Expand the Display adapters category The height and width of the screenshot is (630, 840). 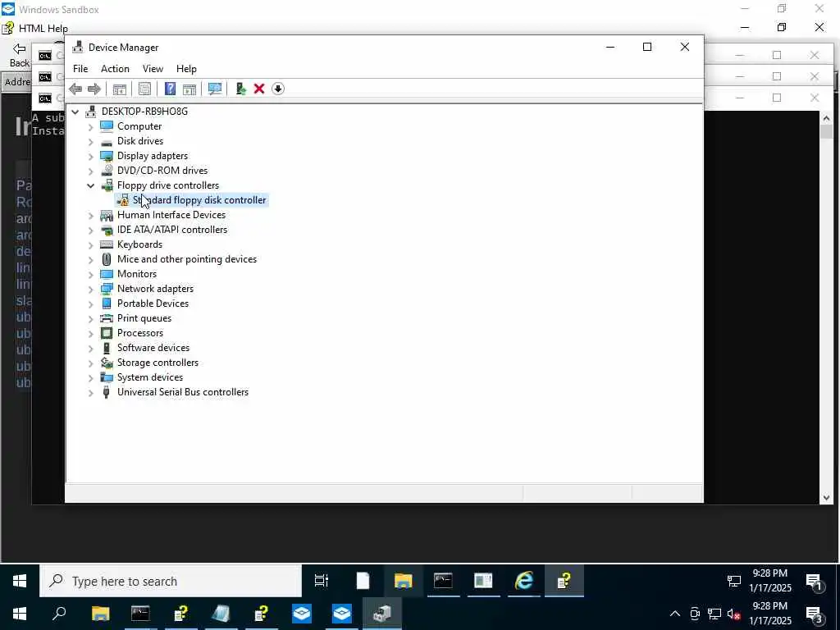(x=90, y=157)
